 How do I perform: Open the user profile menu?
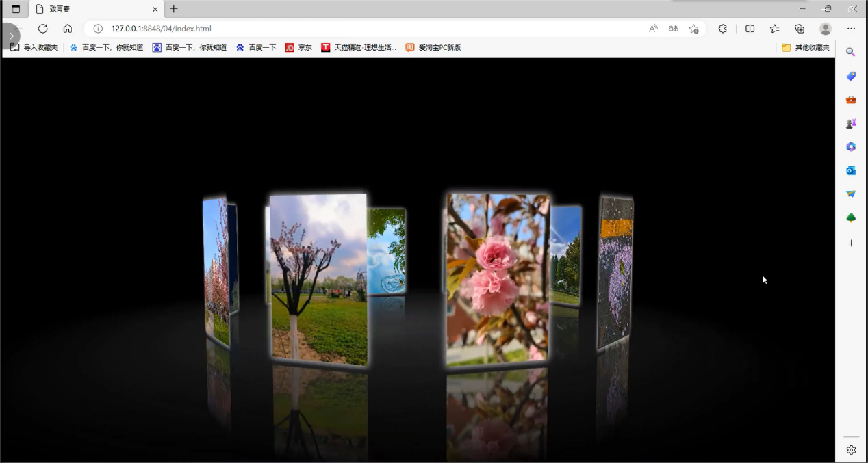826,29
